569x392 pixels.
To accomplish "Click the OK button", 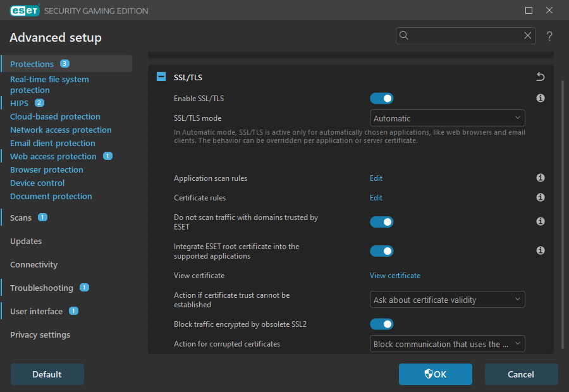I will (x=436, y=374).
